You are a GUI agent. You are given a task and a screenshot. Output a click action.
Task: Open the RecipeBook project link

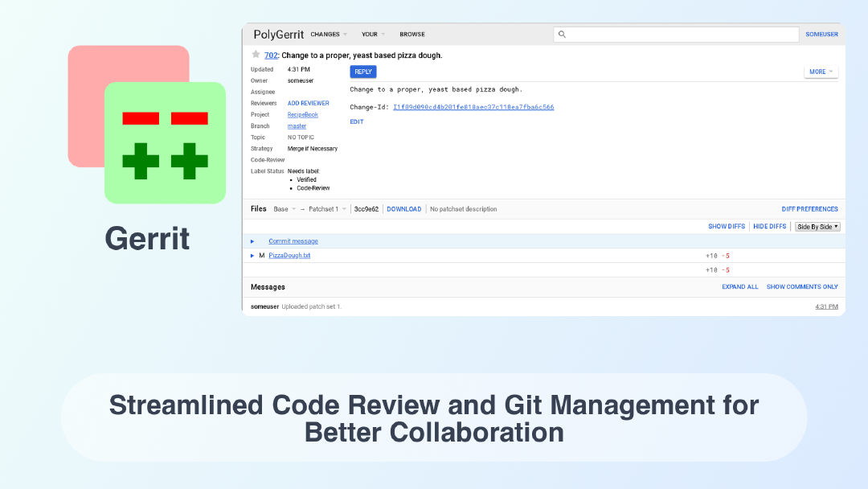click(x=302, y=115)
